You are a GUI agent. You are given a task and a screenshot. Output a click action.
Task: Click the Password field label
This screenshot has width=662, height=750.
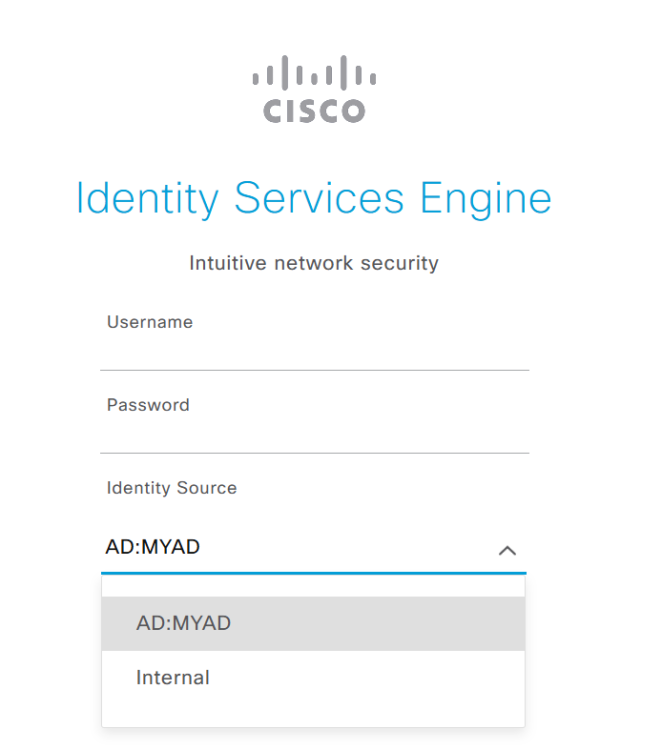[148, 405]
